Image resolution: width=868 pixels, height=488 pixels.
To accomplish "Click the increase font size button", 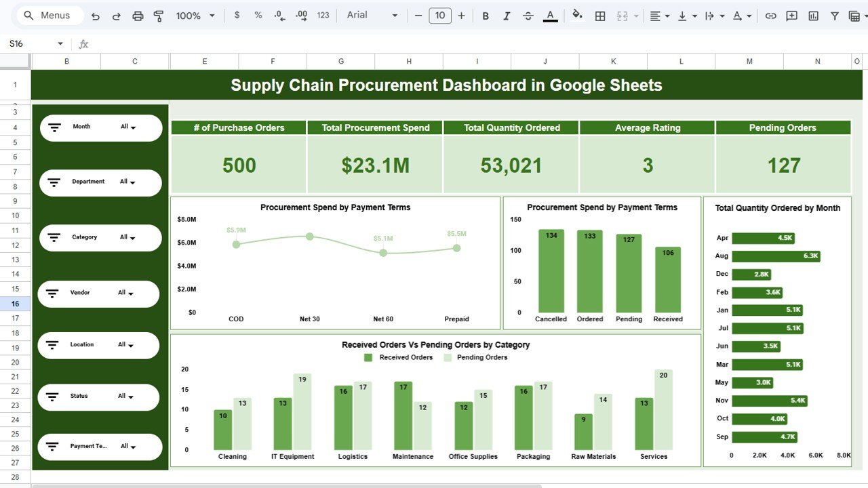I will click(461, 15).
